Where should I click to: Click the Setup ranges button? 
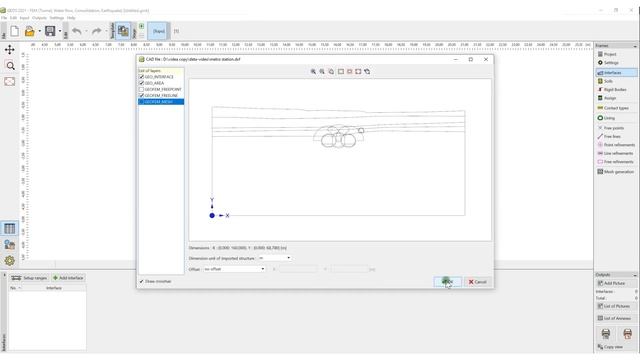pos(29,278)
